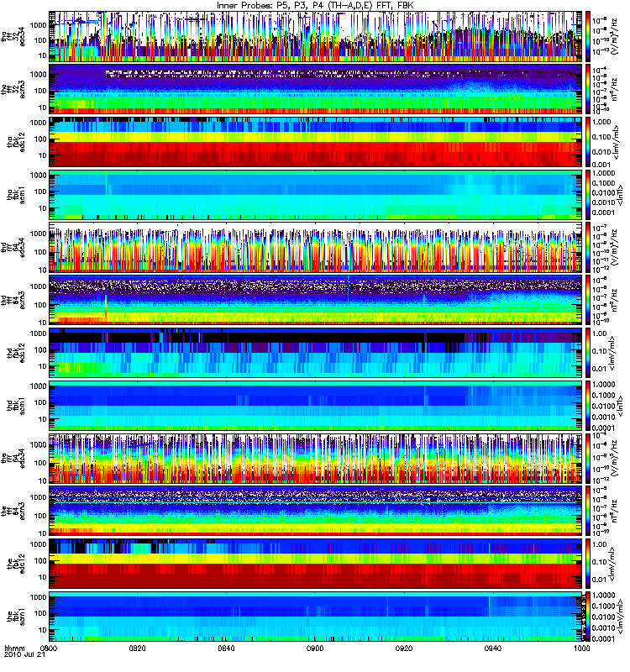Click the 0800 time axis label

49,648
